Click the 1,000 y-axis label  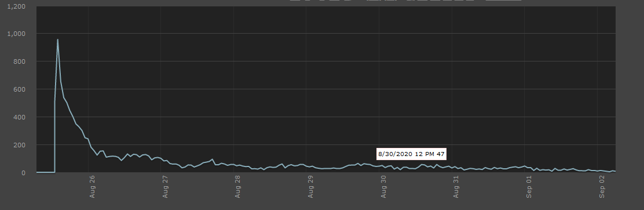click(x=17, y=33)
